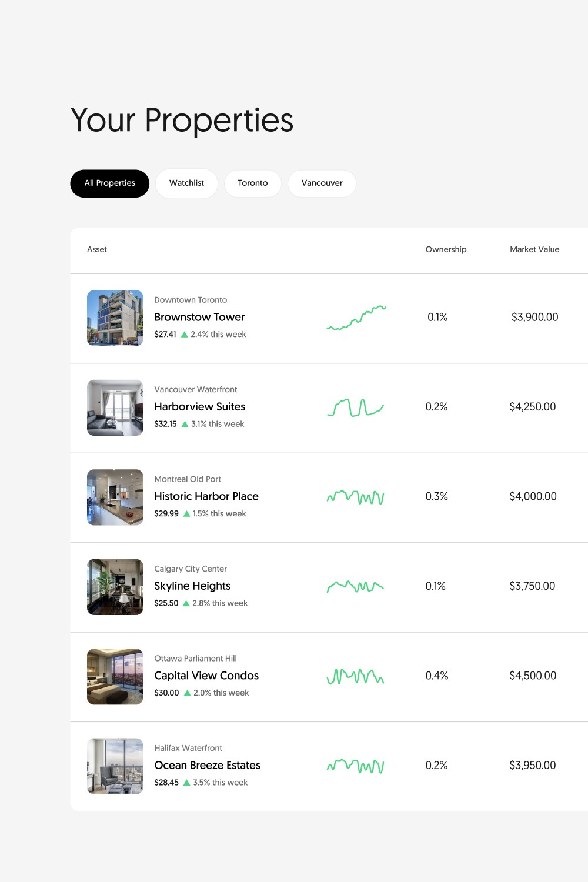Click Ocean Breeze Estates' 0.2% ownership value

coord(437,766)
